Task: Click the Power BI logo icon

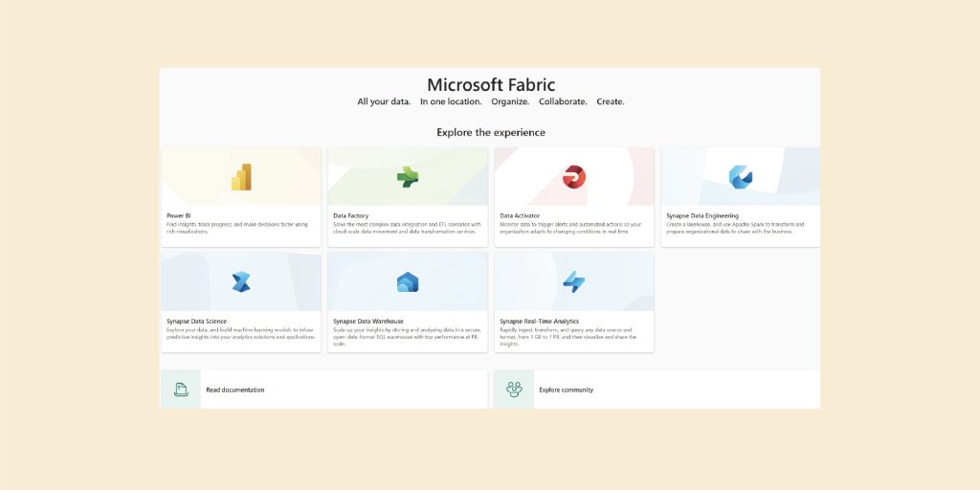Action: click(x=241, y=177)
